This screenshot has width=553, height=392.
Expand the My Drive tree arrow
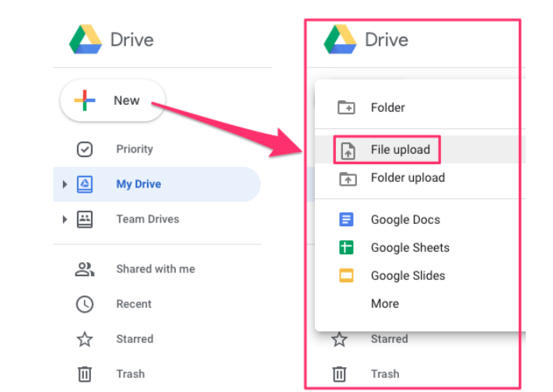click(x=64, y=184)
